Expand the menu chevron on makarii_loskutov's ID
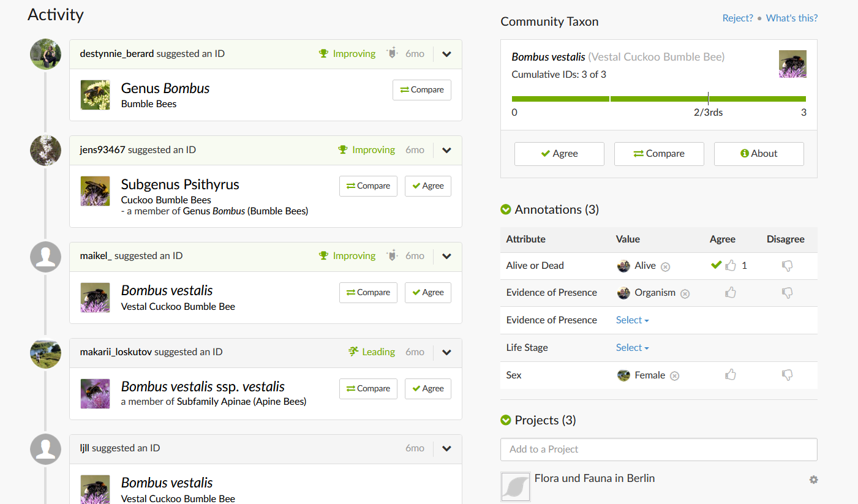The height and width of the screenshot is (504, 858). (446, 352)
